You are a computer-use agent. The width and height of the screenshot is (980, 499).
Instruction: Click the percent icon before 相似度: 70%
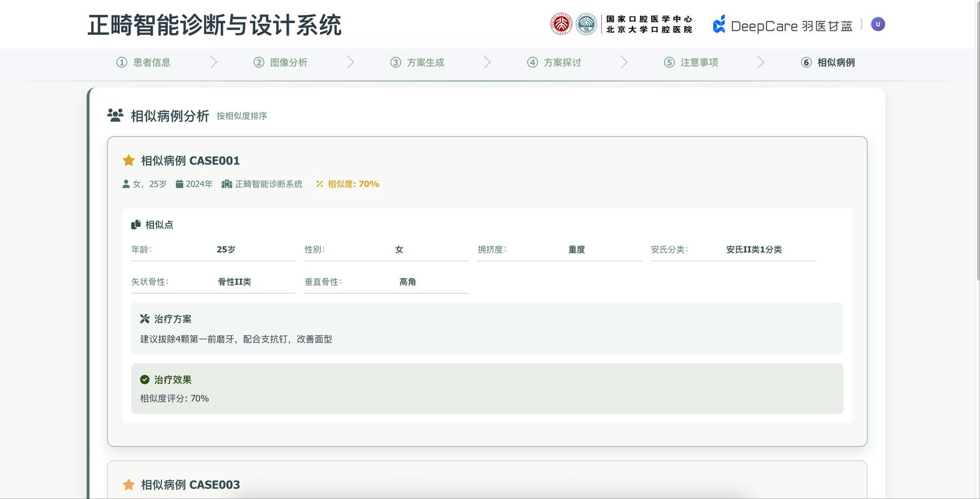pos(319,184)
